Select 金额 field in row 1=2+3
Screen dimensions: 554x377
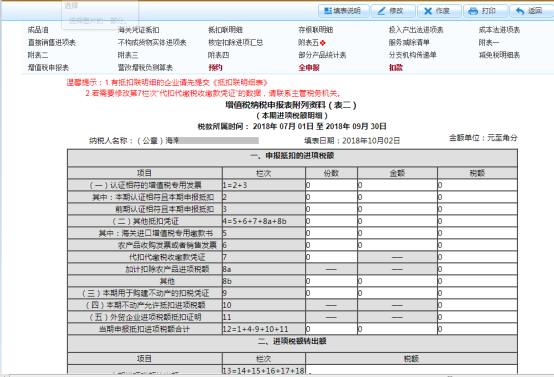(x=397, y=185)
